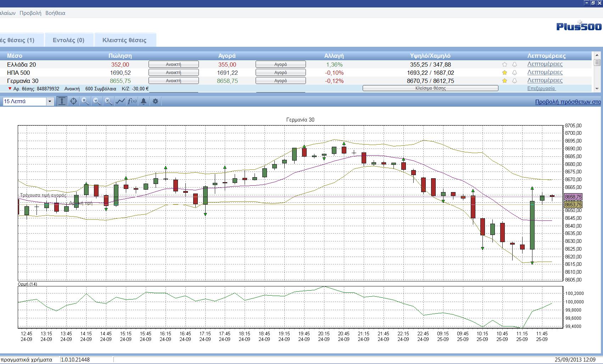603x364 pixels.
Task: Switch to Εντολές (0) tab
Action: coord(68,40)
